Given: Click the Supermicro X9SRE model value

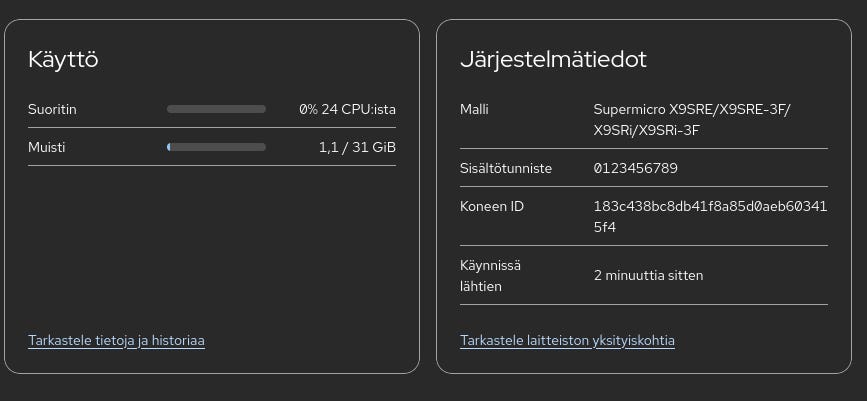Looking at the screenshot, I should point(691,119).
